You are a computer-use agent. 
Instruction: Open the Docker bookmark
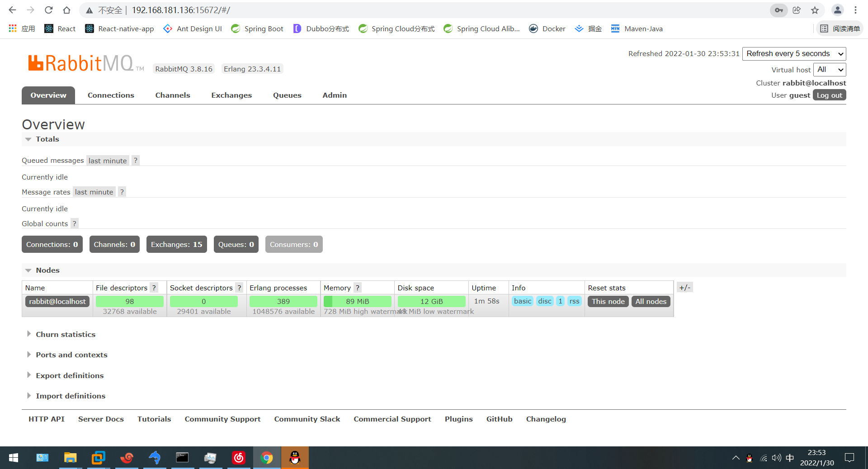tap(547, 28)
